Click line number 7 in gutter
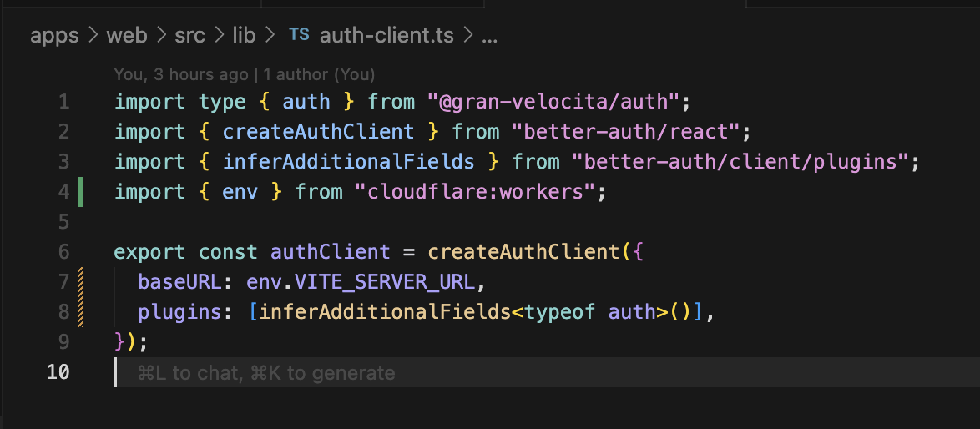 click(x=63, y=281)
